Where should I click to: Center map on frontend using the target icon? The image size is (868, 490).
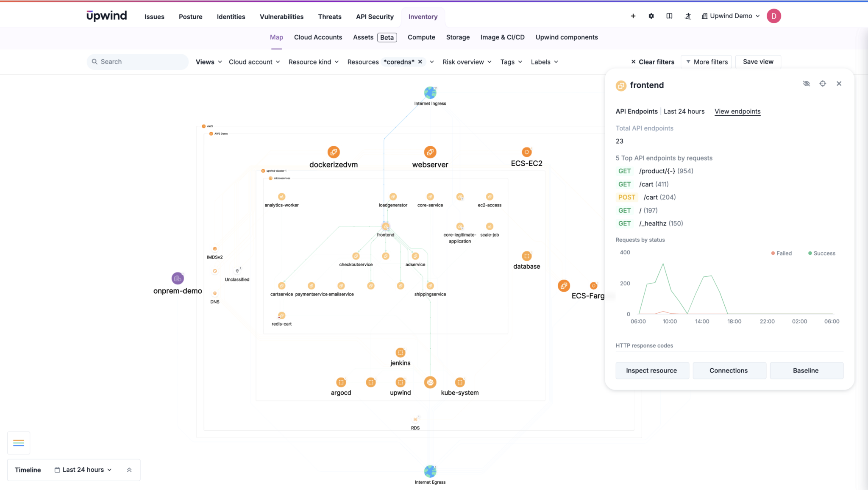(823, 84)
